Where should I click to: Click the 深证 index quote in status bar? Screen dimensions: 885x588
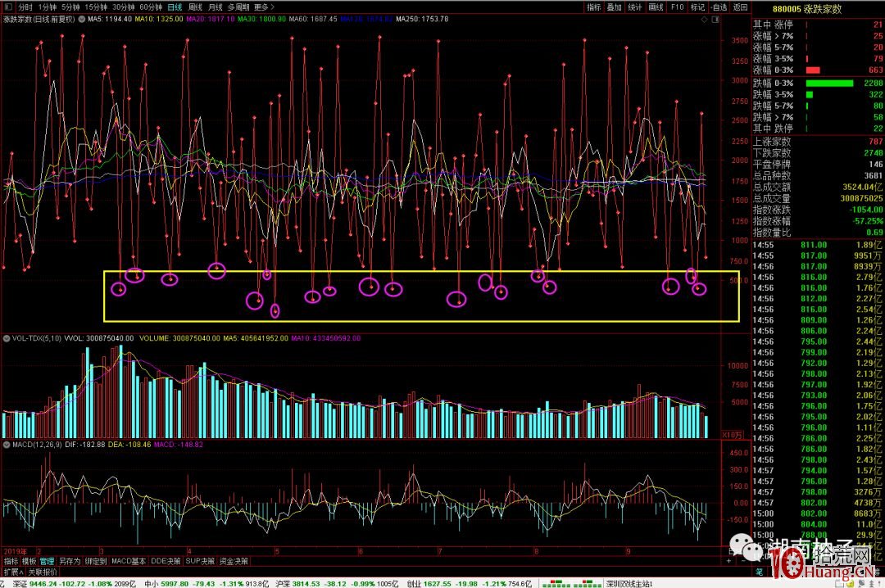74,583
